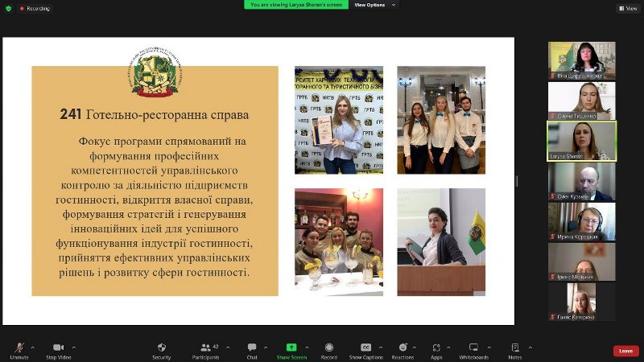Expand video options arrow next to Stop Video

(x=73, y=348)
